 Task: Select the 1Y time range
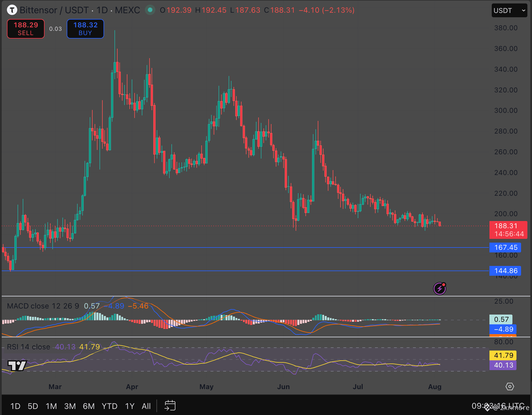click(130, 406)
